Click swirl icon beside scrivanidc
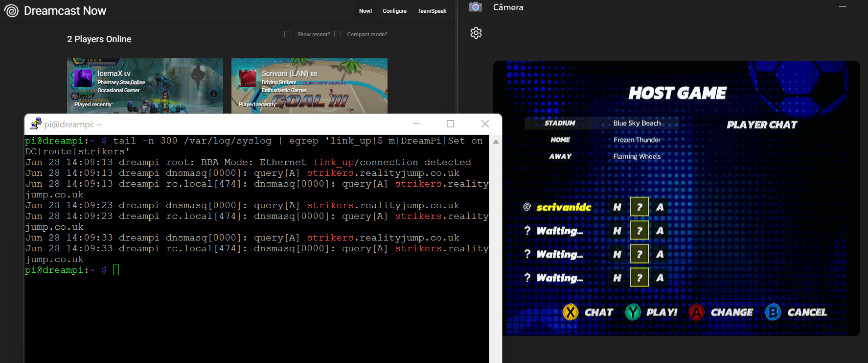The height and width of the screenshot is (363, 868). coord(527,207)
